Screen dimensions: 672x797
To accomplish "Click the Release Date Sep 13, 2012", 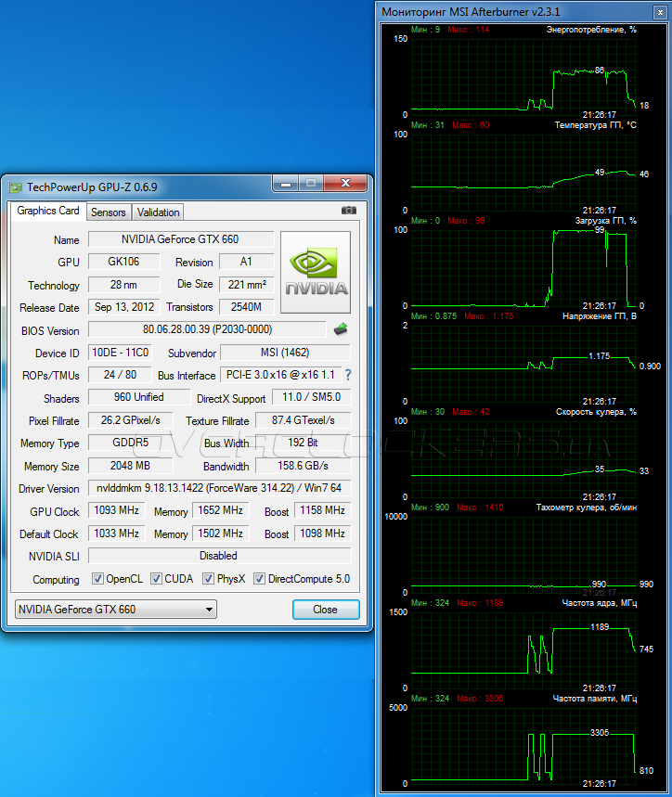I will pos(123,307).
